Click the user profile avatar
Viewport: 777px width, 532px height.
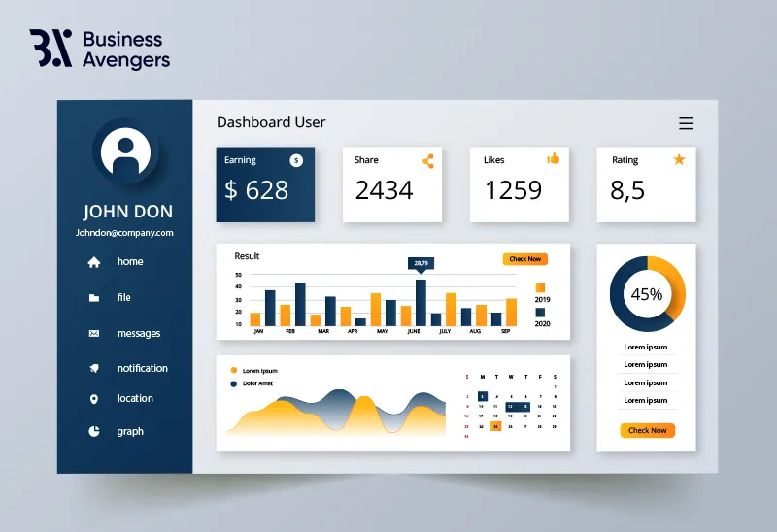coord(125,151)
